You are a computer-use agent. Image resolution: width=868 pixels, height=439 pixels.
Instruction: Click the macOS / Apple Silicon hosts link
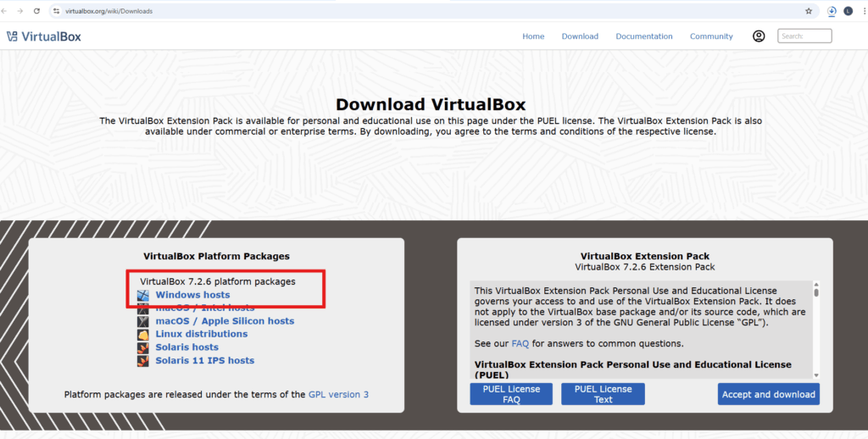tap(225, 321)
